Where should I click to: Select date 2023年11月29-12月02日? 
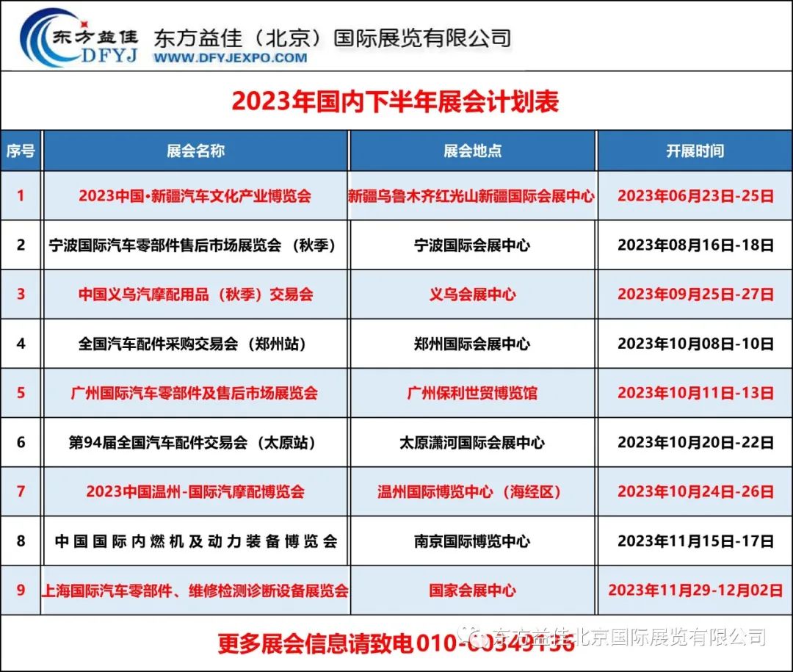coord(695,590)
